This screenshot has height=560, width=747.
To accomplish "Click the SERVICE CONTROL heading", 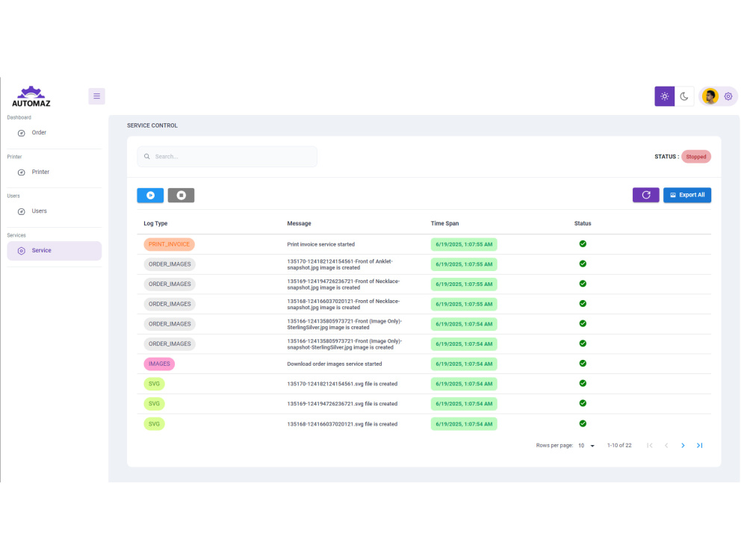I will tap(152, 125).
